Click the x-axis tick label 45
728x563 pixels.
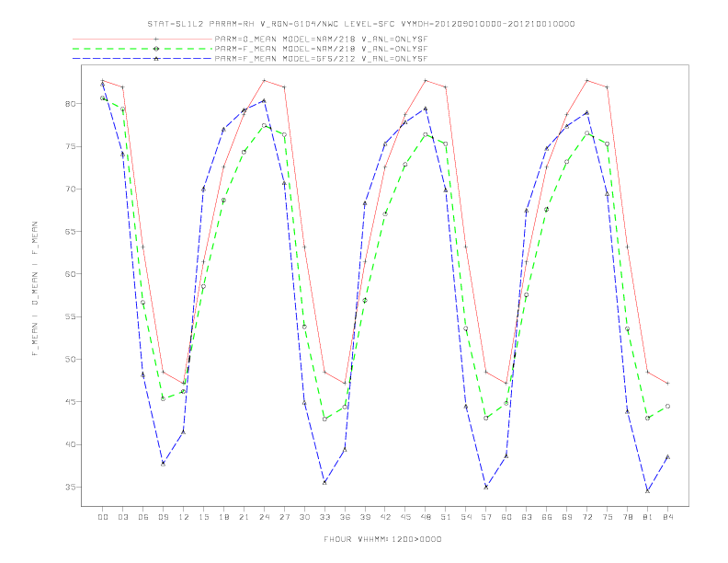coord(405,517)
